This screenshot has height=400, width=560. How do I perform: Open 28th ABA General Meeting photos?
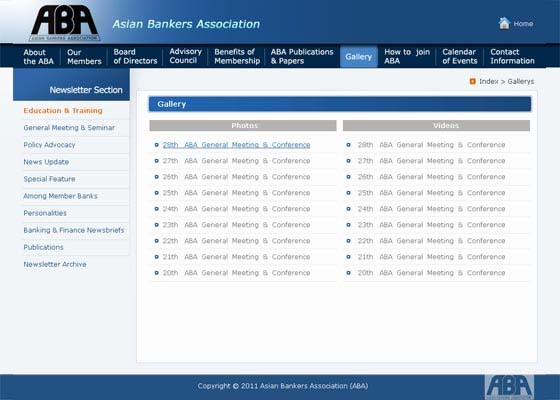tap(236, 145)
